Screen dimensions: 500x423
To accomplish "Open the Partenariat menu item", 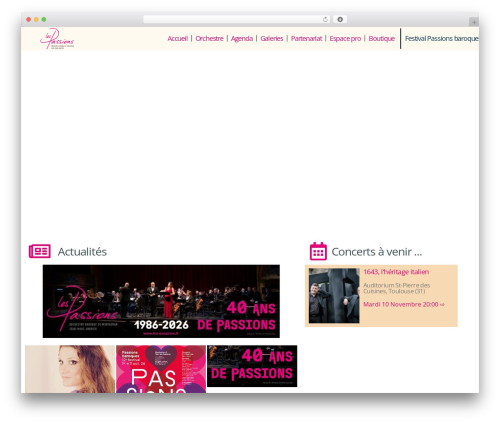I will point(306,39).
